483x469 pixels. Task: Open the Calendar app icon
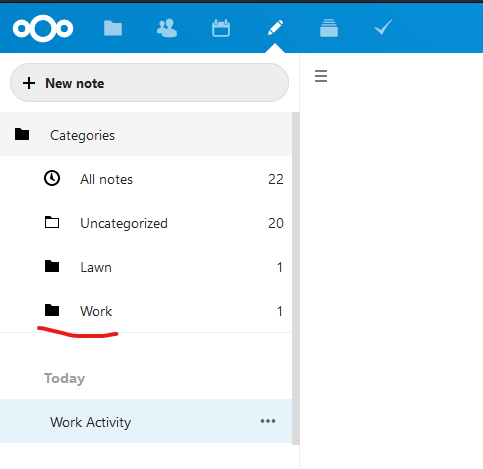[x=221, y=28]
